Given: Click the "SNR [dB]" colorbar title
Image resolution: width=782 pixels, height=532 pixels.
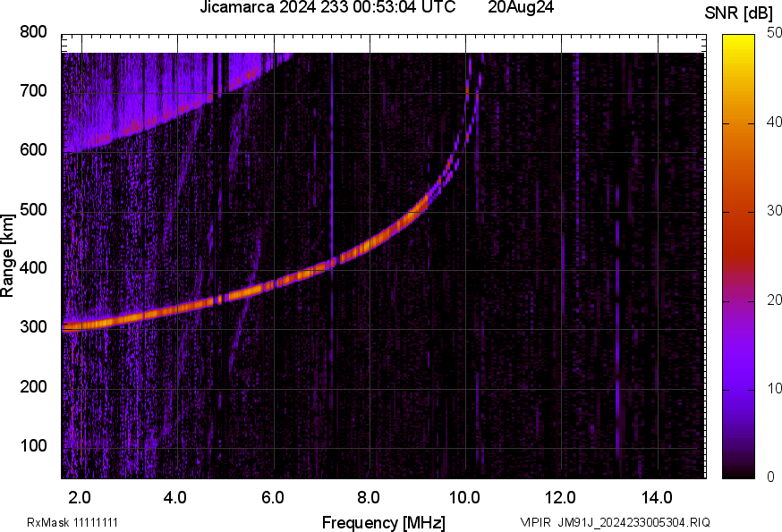Looking at the screenshot, I should [x=739, y=13].
